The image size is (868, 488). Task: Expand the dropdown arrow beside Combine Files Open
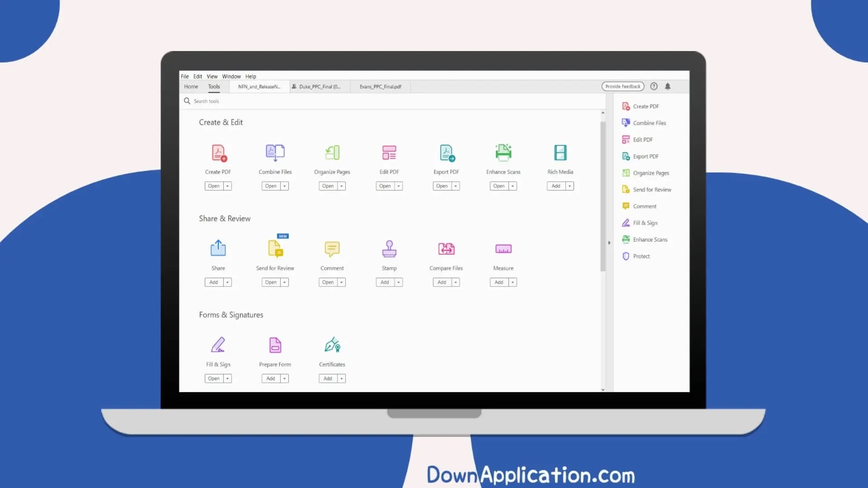(x=284, y=186)
